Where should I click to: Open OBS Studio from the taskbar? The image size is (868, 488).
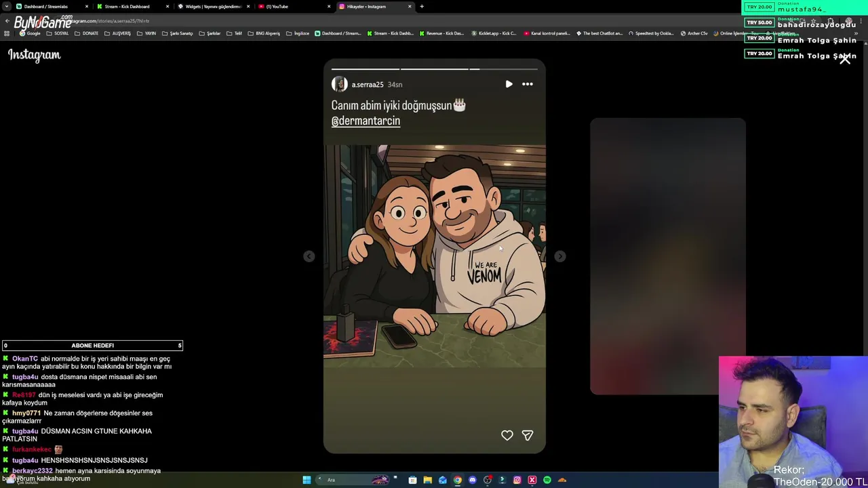[x=488, y=480]
